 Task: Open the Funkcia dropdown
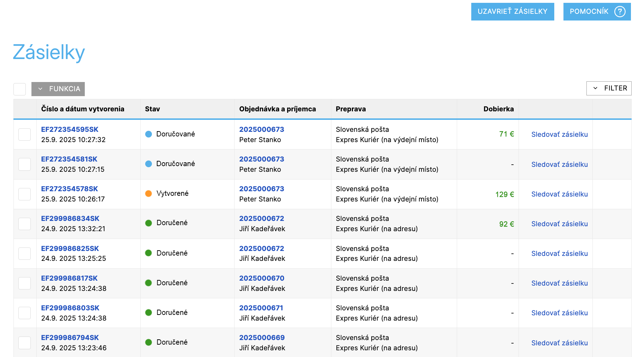(x=58, y=89)
